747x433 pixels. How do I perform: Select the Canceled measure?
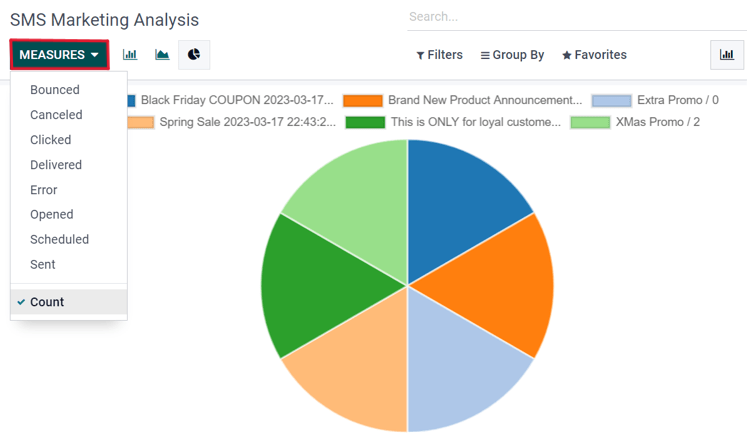[56, 115]
